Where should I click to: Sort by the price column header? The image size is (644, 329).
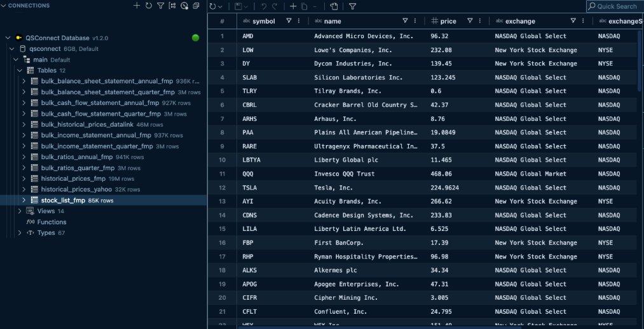(x=448, y=22)
